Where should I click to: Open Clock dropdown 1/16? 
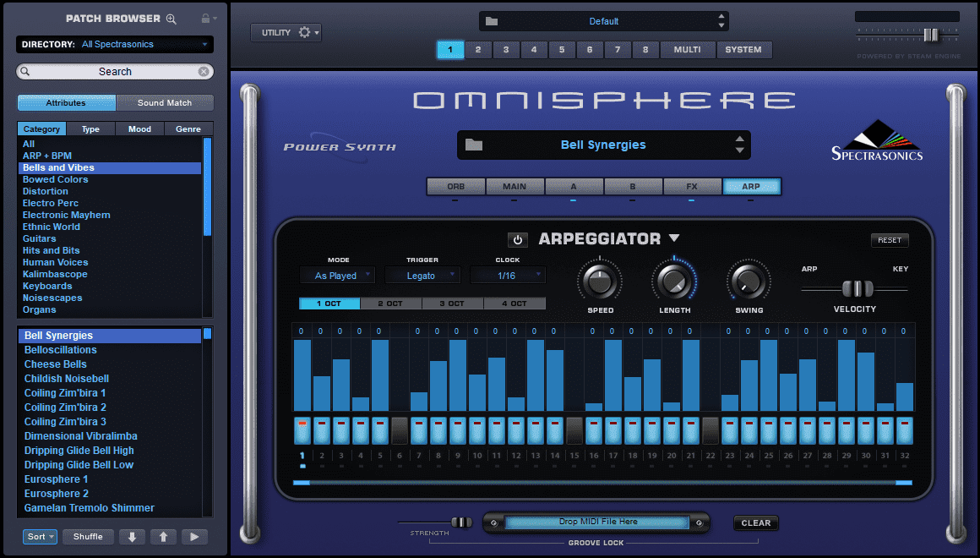(508, 276)
